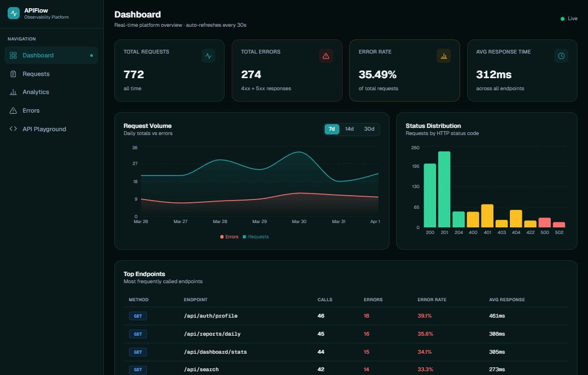
Task: Go to the Analytics page
Action: coord(51,92)
